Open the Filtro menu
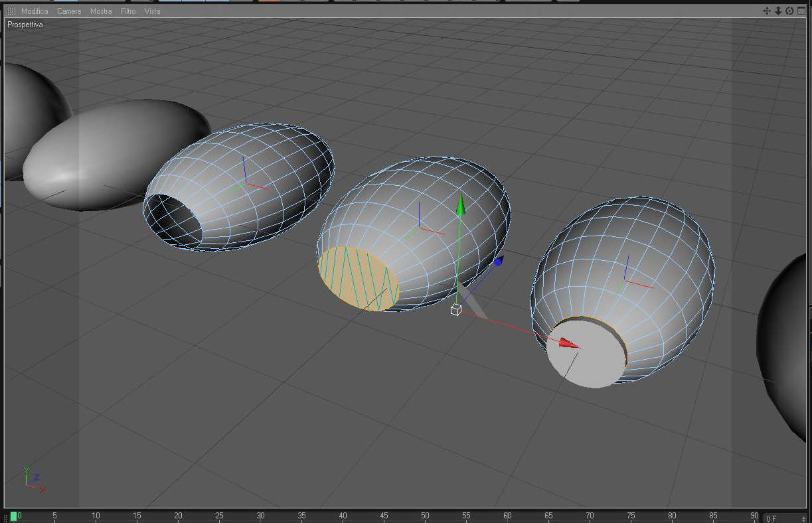 point(128,11)
